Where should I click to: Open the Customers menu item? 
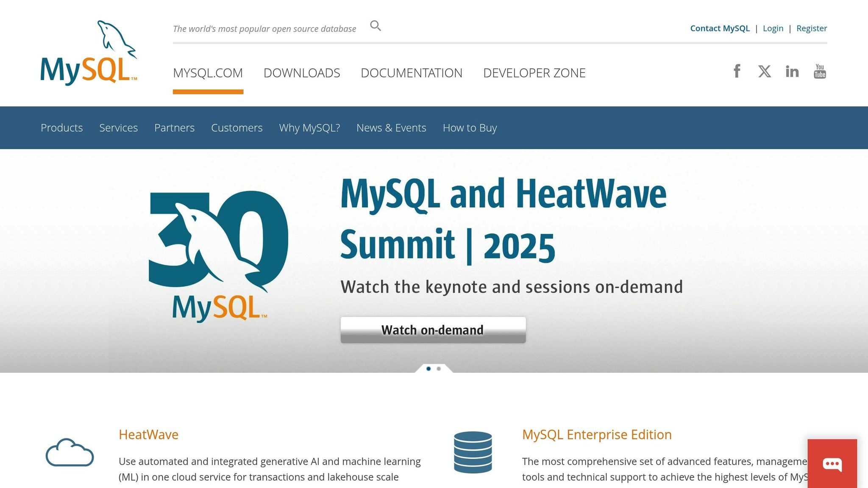pyautogui.click(x=237, y=128)
